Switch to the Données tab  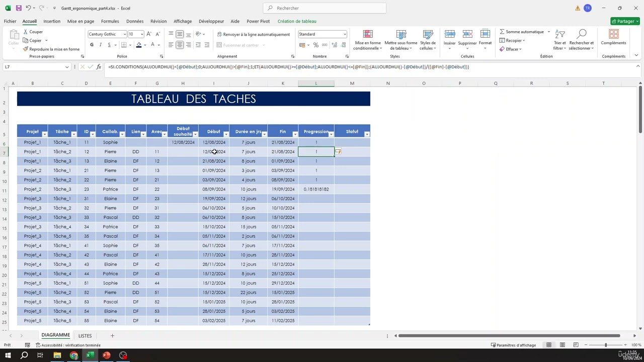click(x=135, y=21)
